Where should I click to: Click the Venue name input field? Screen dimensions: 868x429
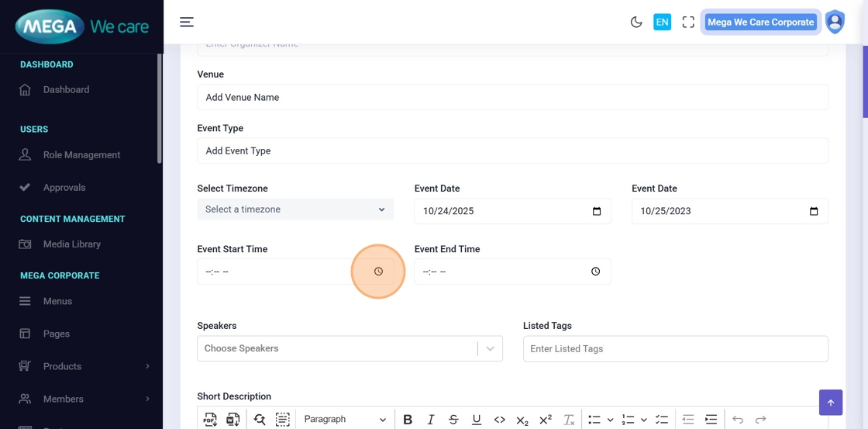tap(512, 97)
